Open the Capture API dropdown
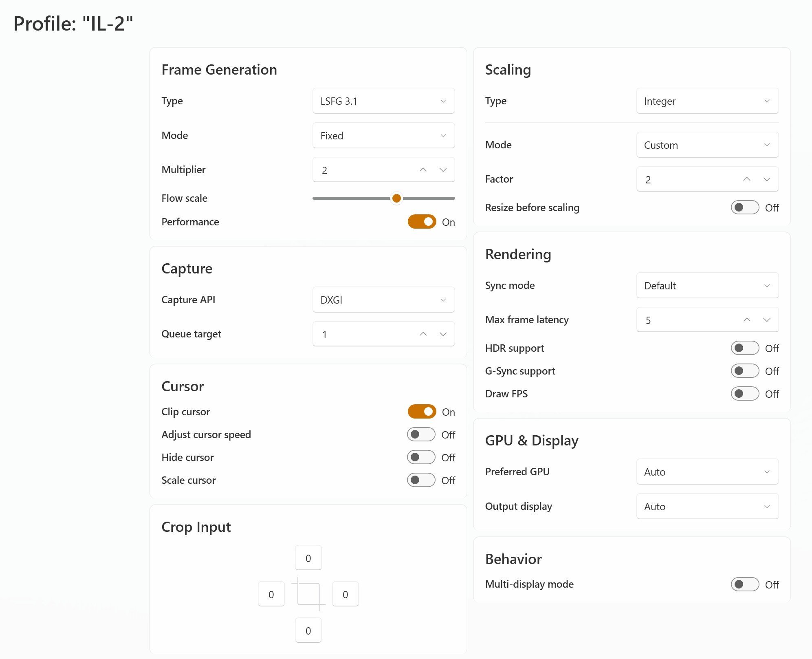The width and height of the screenshot is (812, 659). pyautogui.click(x=383, y=300)
